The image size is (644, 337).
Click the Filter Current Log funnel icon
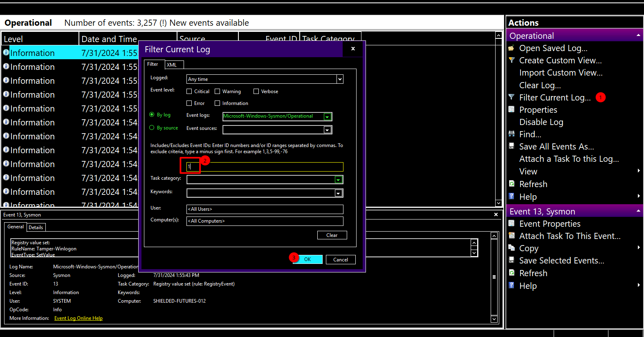pyautogui.click(x=511, y=97)
